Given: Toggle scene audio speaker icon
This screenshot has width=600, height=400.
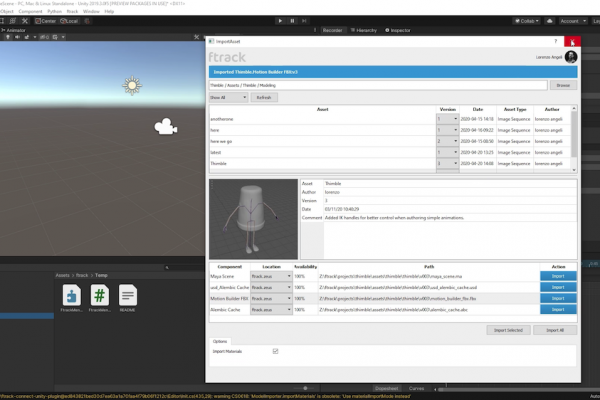Looking at the screenshot, I should (17, 37).
